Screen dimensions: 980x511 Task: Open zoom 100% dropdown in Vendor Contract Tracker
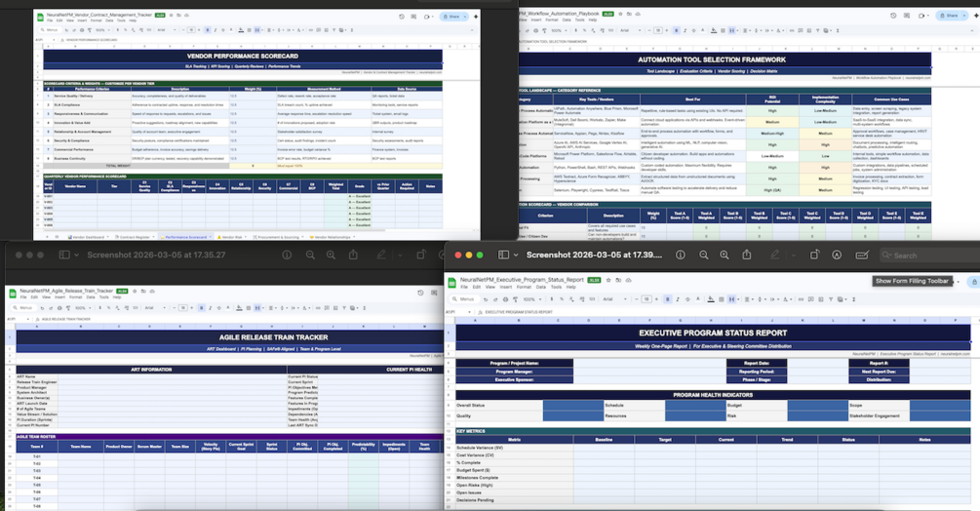click(103, 30)
